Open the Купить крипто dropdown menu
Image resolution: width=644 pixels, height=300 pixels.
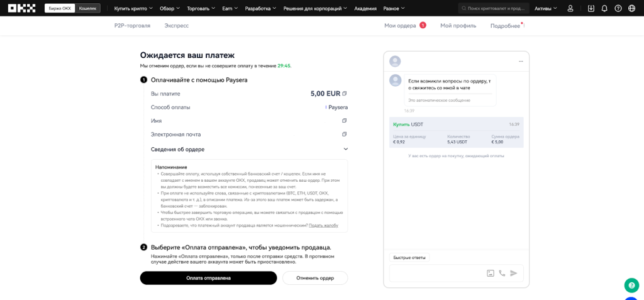click(134, 8)
